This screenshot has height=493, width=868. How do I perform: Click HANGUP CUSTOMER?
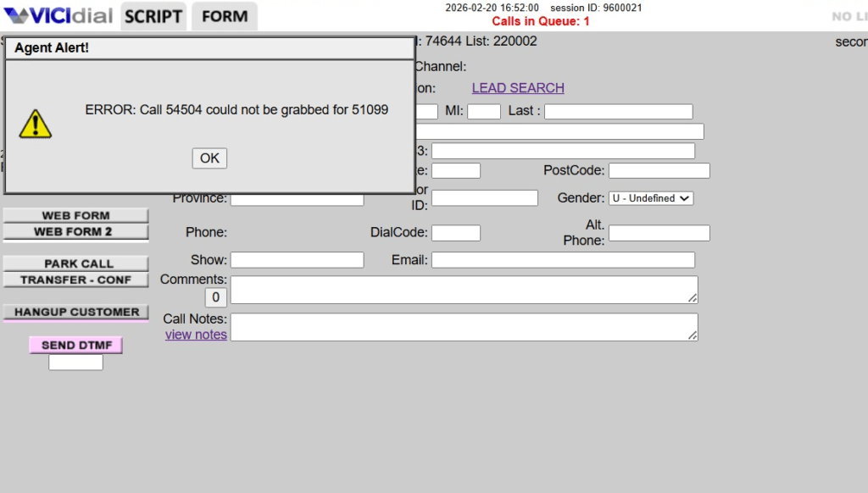pyautogui.click(x=75, y=312)
